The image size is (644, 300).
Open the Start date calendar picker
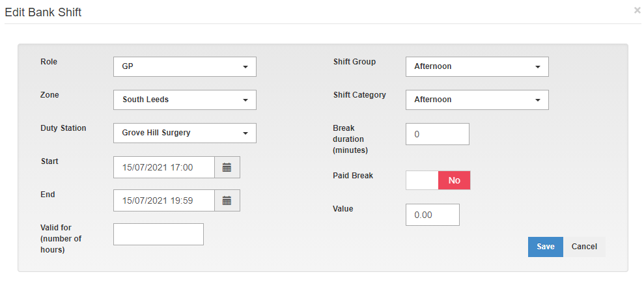coord(227,167)
